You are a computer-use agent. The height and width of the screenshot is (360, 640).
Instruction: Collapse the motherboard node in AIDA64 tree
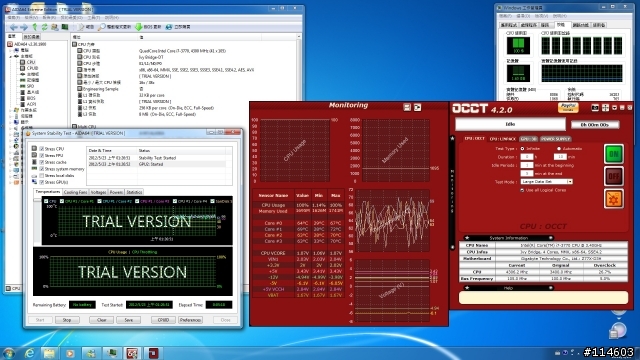pos(11,56)
